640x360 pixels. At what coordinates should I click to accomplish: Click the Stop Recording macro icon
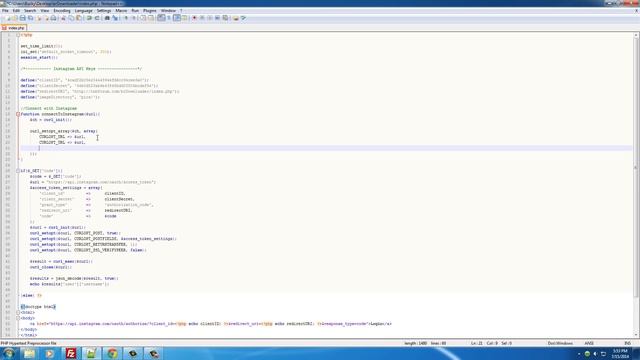click(x=202, y=18)
